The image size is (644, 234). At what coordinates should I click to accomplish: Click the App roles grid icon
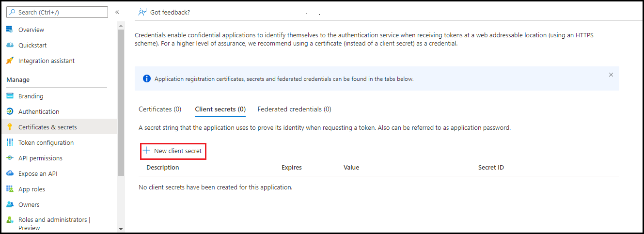pyautogui.click(x=10, y=189)
